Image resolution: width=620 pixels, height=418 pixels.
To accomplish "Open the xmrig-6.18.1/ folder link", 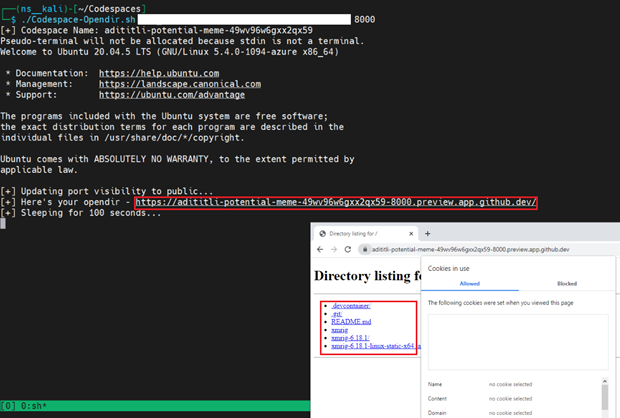I will 351,338.
